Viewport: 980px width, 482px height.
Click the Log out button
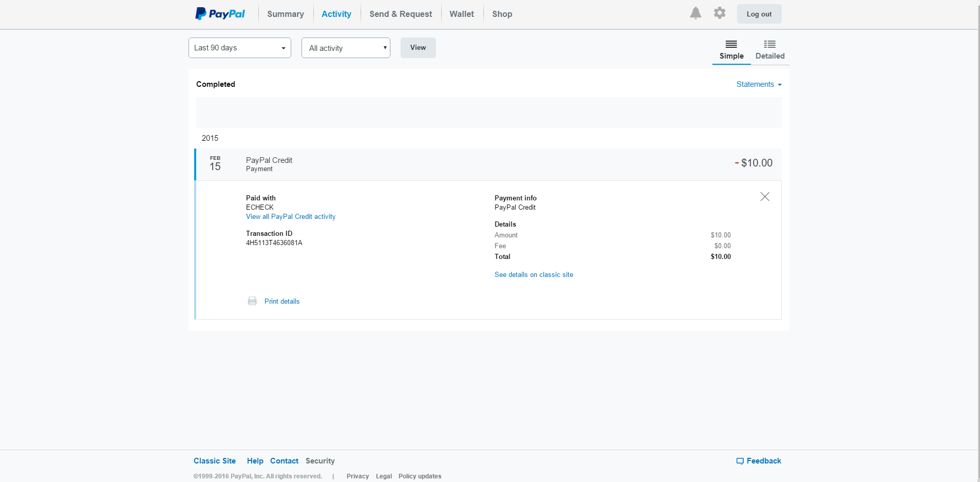(x=759, y=14)
